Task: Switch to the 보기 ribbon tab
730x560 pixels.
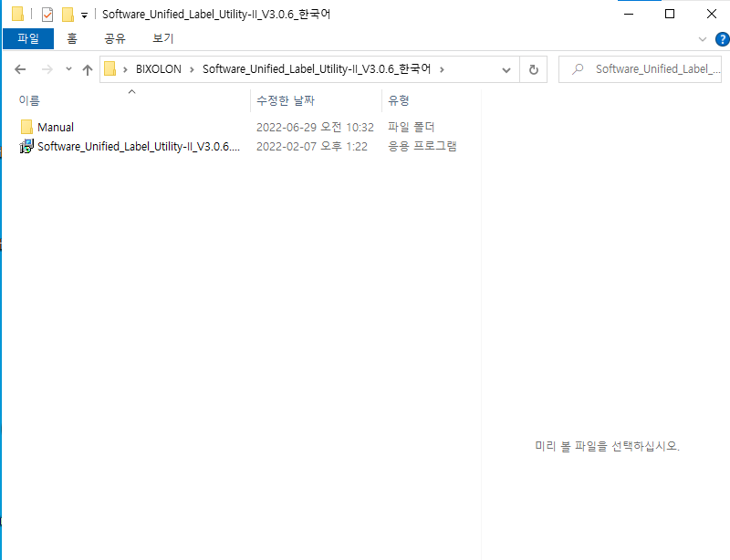Action: (163, 38)
